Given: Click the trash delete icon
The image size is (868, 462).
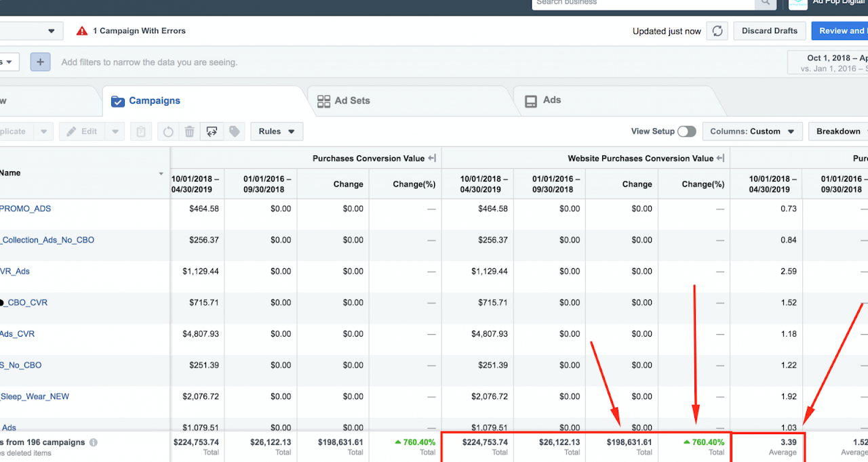Looking at the screenshot, I should coord(190,131).
